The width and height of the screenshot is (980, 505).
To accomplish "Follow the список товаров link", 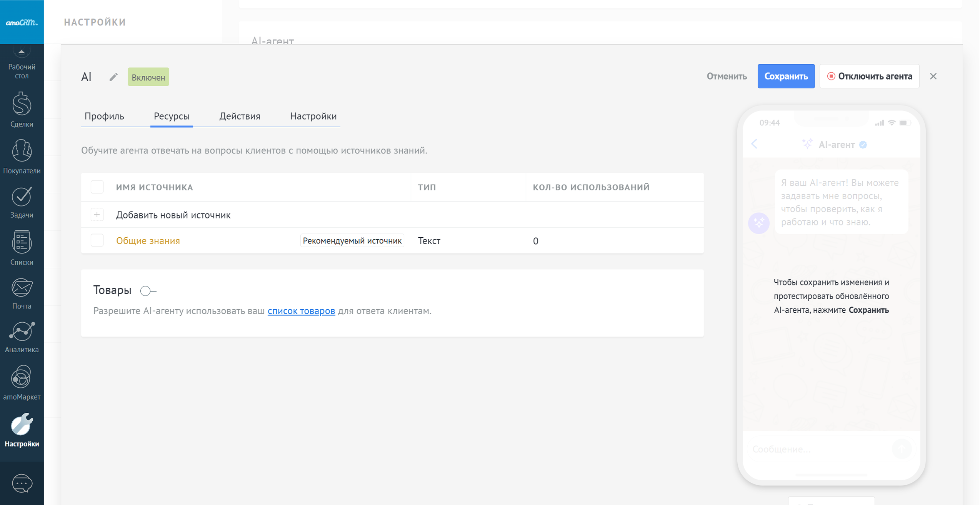I will 301,311.
